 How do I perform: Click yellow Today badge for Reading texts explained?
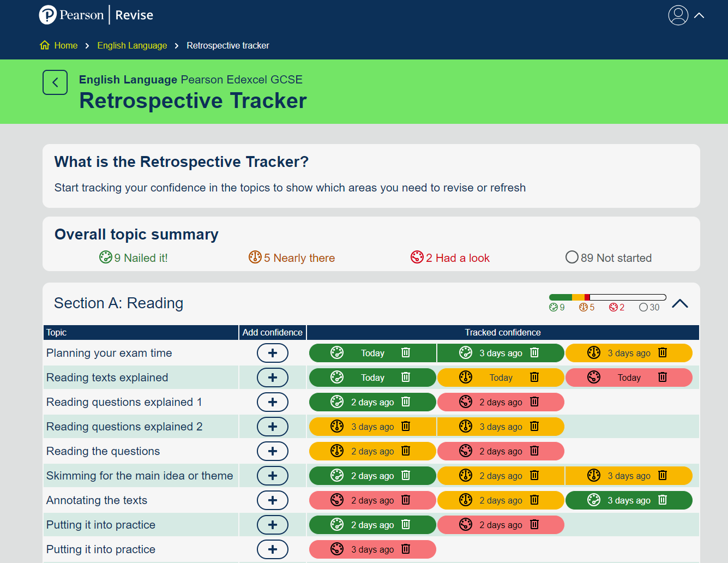click(x=500, y=378)
